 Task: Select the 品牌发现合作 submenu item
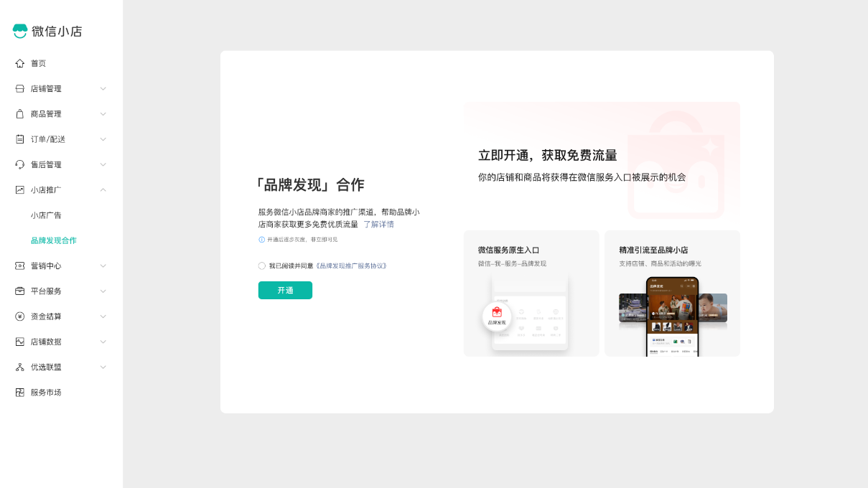[x=53, y=240]
